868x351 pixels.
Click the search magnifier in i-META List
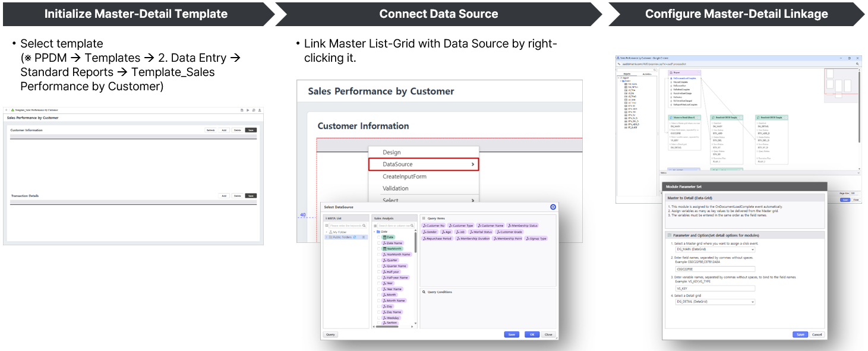pyautogui.click(x=364, y=226)
